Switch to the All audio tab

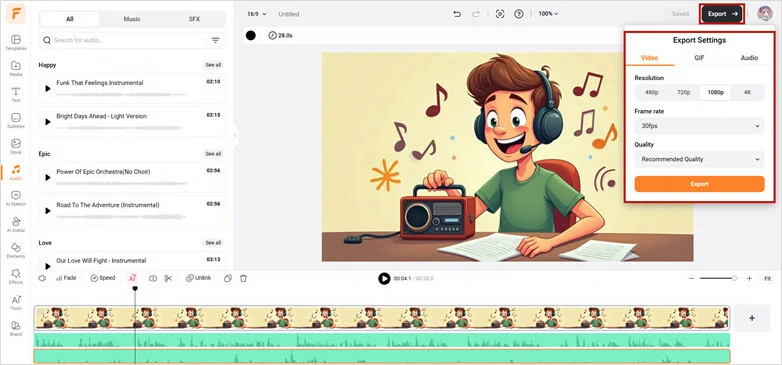pos(70,19)
